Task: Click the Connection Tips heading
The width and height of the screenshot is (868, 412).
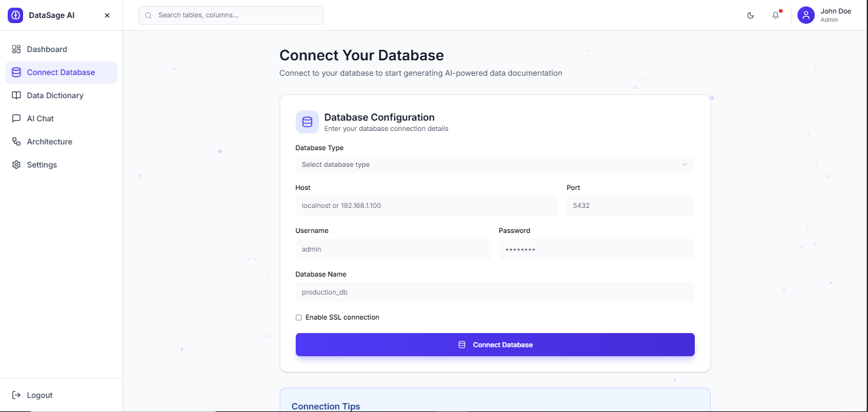Action: (326, 406)
